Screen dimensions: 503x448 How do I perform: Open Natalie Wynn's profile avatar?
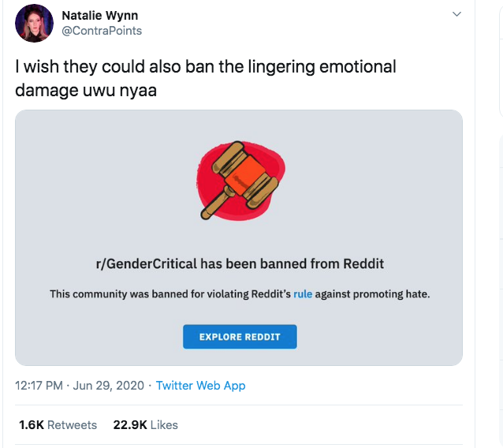34,24
